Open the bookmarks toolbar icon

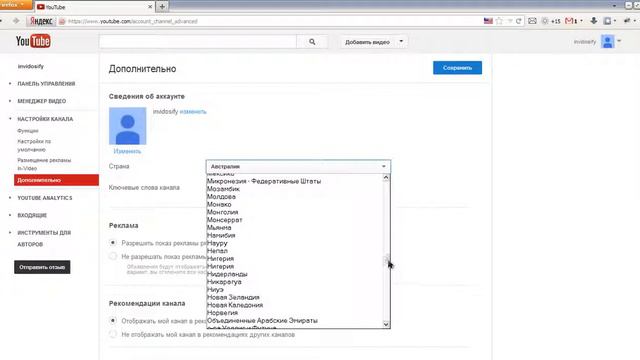click(x=607, y=21)
